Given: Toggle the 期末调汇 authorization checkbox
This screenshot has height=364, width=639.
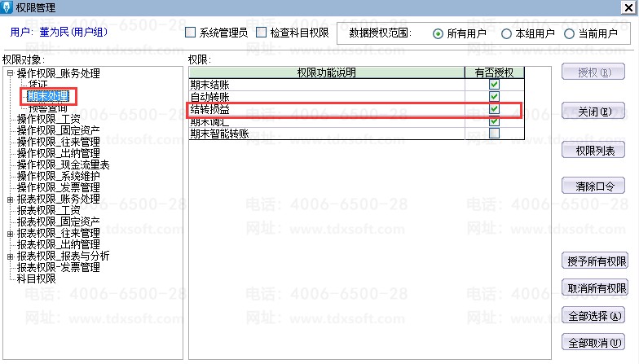Looking at the screenshot, I should pos(494,121).
